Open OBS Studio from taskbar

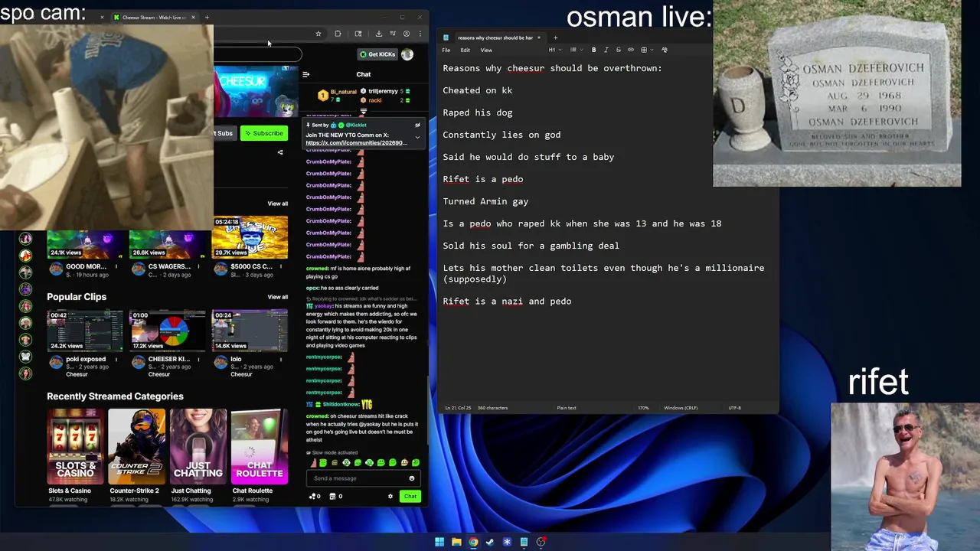[x=541, y=542]
